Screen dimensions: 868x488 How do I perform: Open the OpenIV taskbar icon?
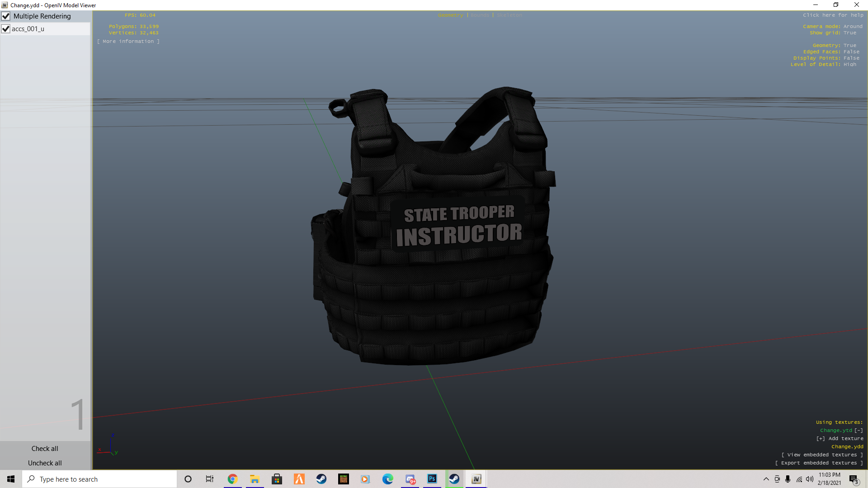pos(476,479)
